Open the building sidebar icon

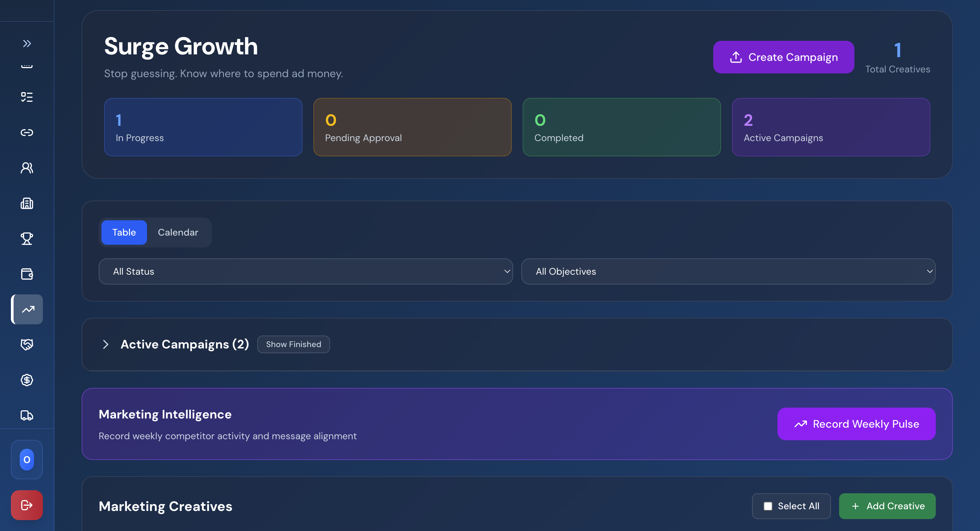(x=27, y=203)
